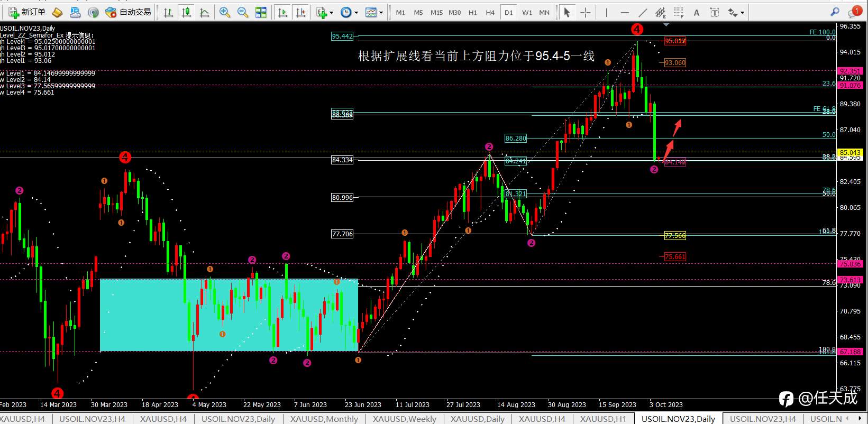
Task: Switch chart to Line Chart type
Action: pos(204,12)
